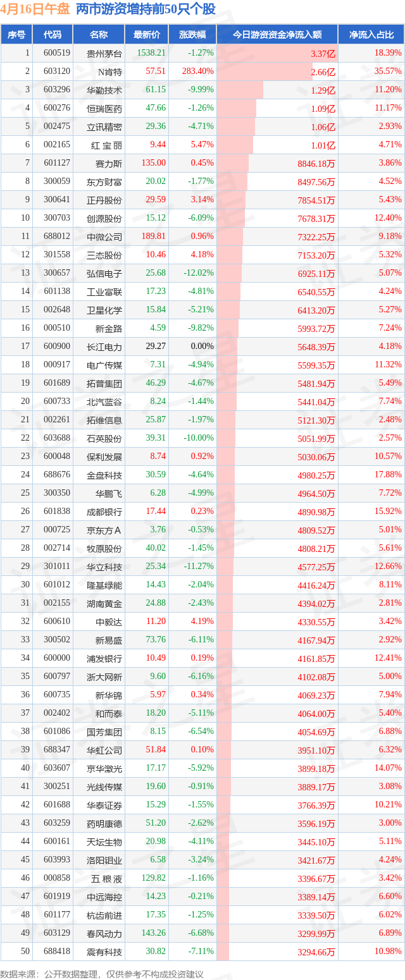Select the stock name 工业富联
The image size is (405, 980).
(x=104, y=291)
